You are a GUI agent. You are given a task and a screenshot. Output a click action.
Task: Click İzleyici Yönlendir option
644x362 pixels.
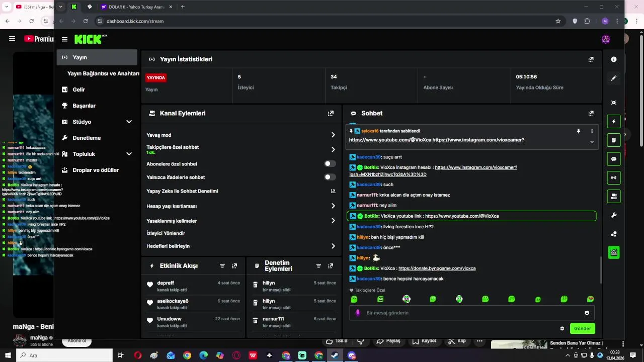click(x=166, y=233)
